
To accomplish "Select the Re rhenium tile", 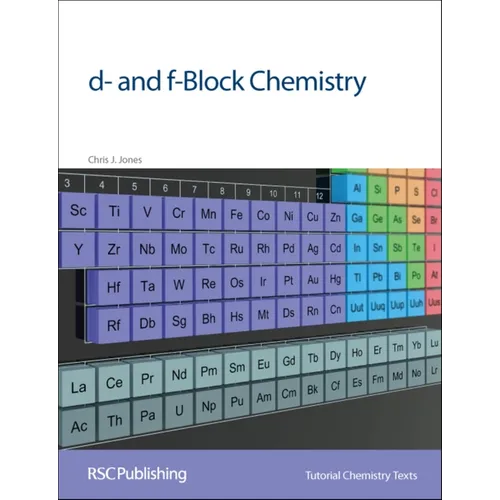I will pyautogui.click(x=208, y=284).
